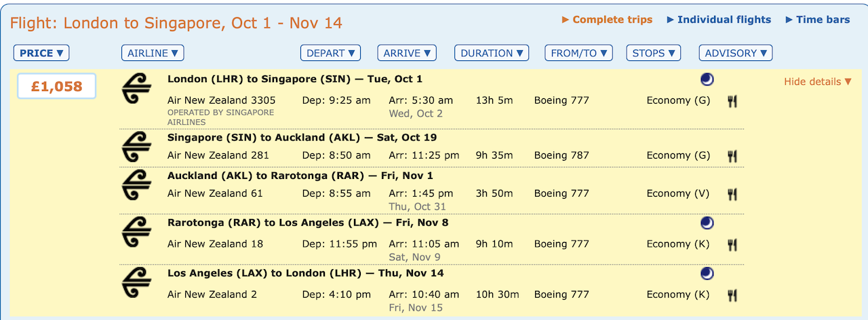Click the Air New Zealand logo for Los Angeles to London

tap(136, 283)
